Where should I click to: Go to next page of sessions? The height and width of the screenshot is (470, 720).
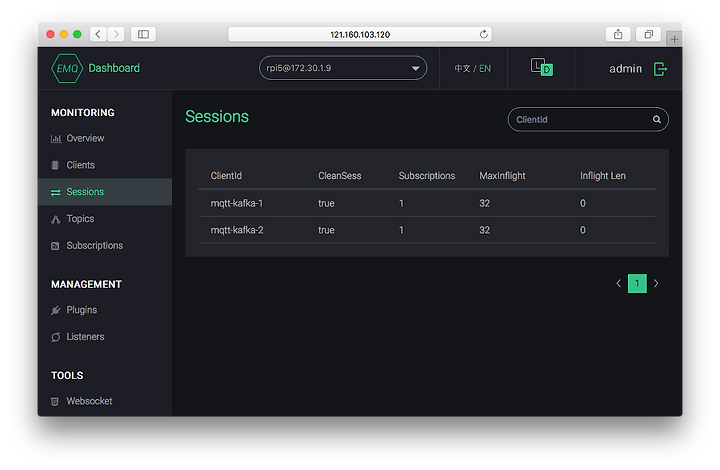(656, 283)
